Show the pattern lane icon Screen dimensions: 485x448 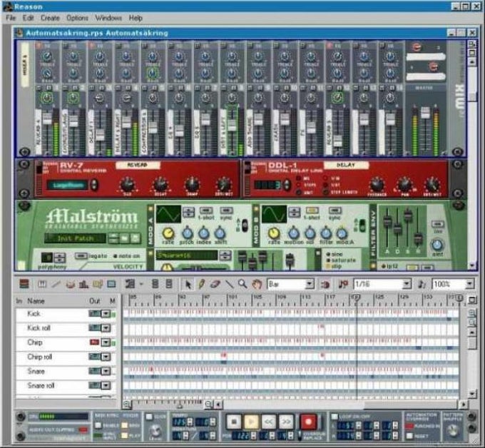[98, 284]
